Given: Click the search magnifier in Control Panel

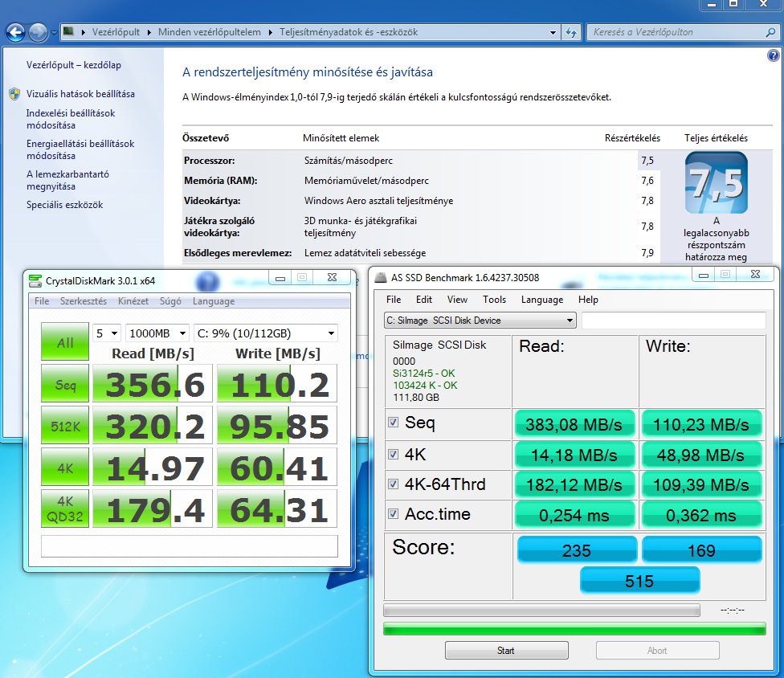Looking at the screenshot, I should [x=770, y=32].
